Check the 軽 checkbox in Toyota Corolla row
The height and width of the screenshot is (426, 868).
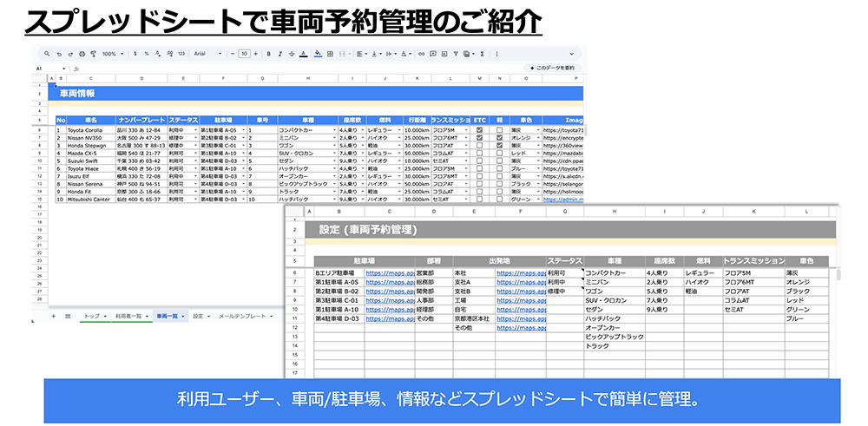(x=499, y=130)
